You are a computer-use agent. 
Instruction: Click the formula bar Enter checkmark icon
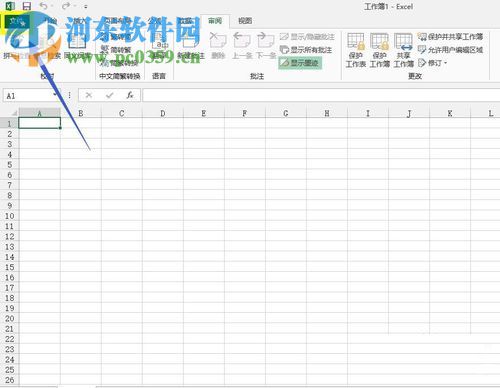pyautogui.click(x=109, y=96)
